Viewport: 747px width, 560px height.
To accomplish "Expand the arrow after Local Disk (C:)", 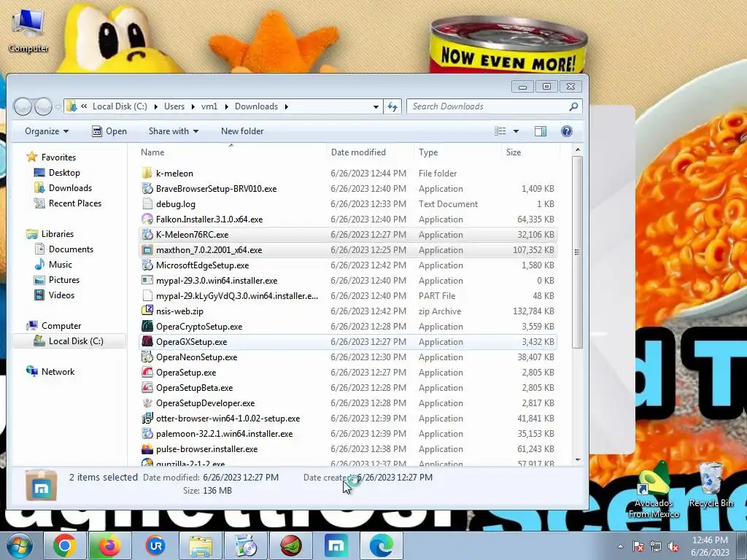I will coord(156,106).
